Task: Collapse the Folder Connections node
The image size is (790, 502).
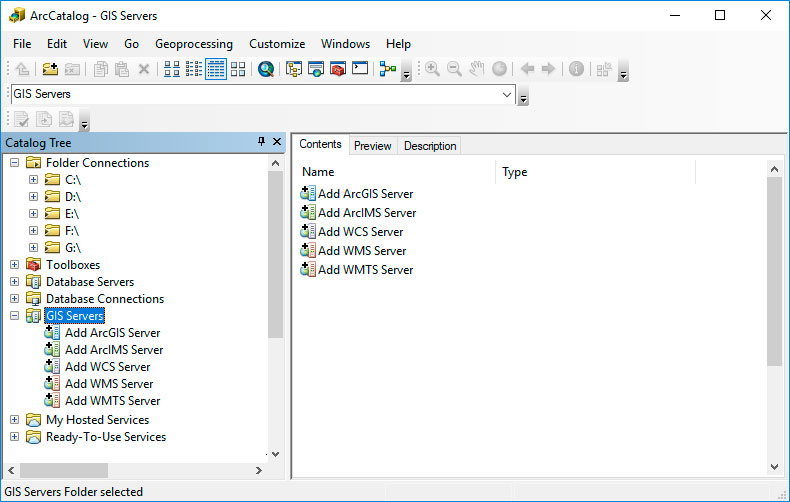Action: [x=15, y=163]
